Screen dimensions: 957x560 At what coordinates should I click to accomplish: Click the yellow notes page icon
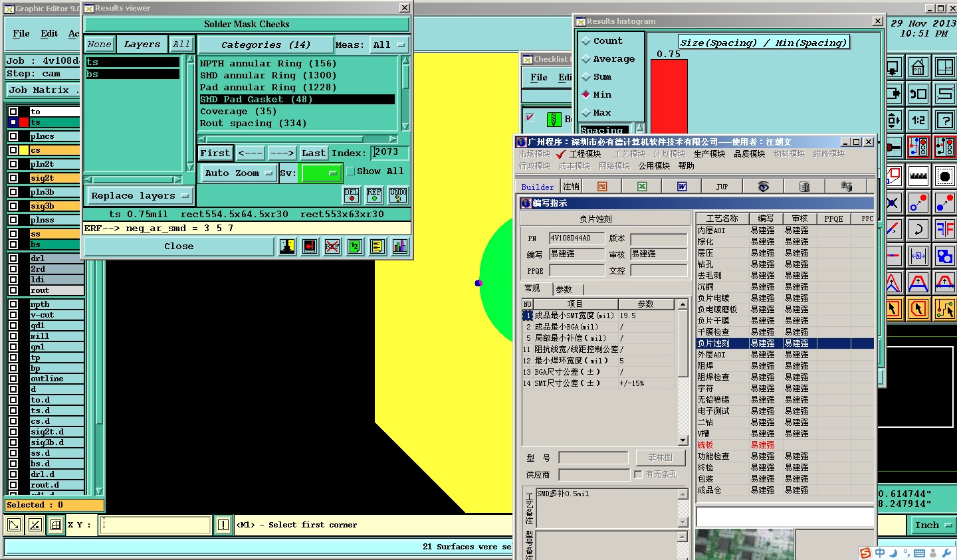[x=377, y=246]
